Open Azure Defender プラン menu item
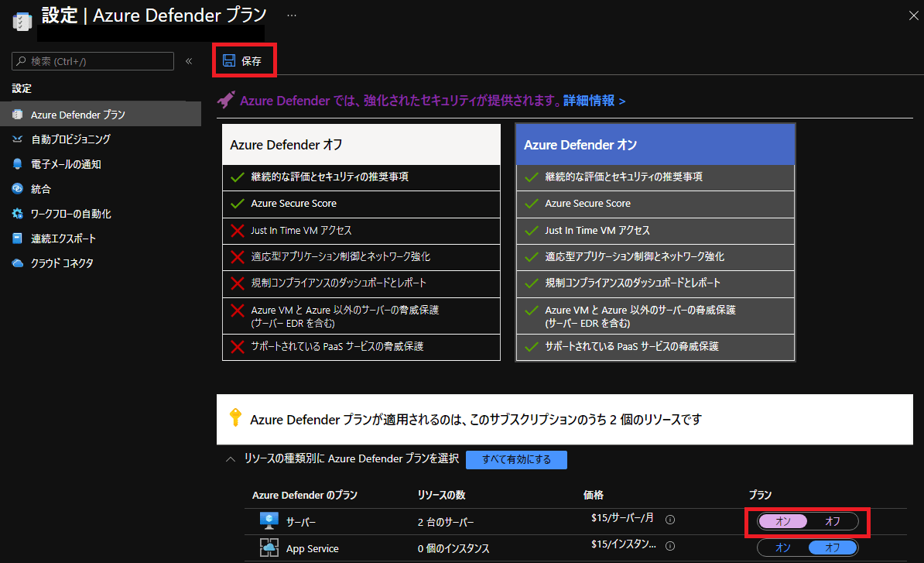The width and height of the screenshot is (924, 563). 100,115
